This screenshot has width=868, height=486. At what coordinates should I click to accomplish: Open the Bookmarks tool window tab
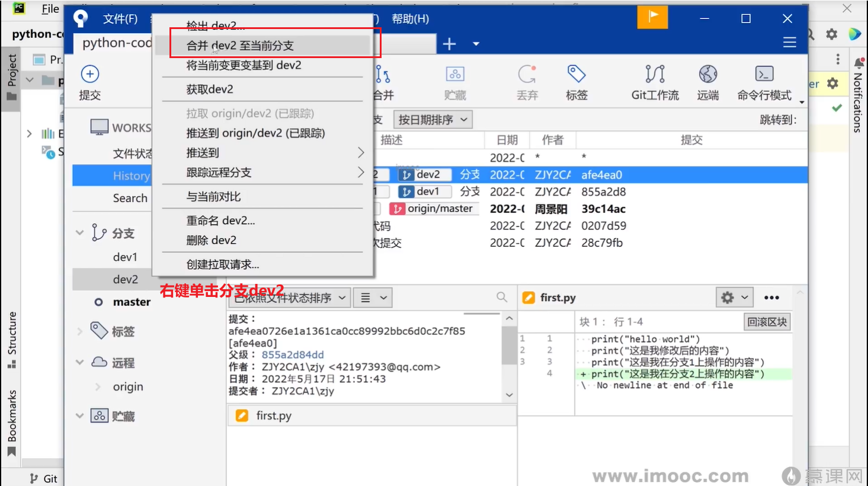[12, 423]
